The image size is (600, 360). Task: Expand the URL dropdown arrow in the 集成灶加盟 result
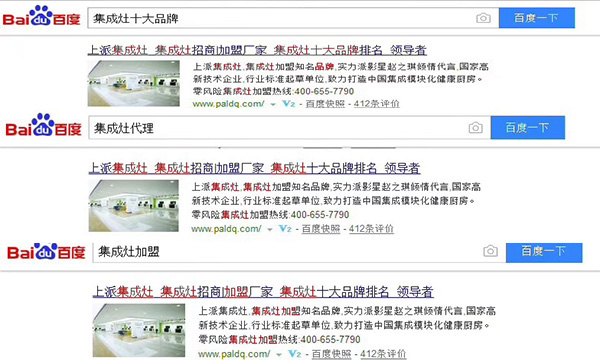(x=279, y=355)
